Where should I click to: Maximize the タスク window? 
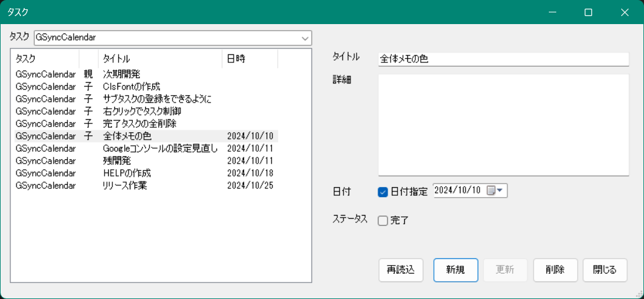588,12
